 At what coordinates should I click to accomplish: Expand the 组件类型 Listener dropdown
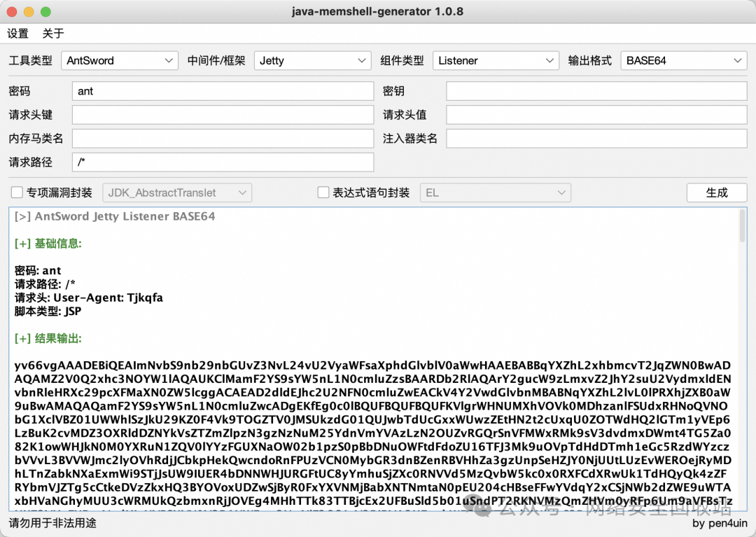pyautogui.click(x=496, y=61)
